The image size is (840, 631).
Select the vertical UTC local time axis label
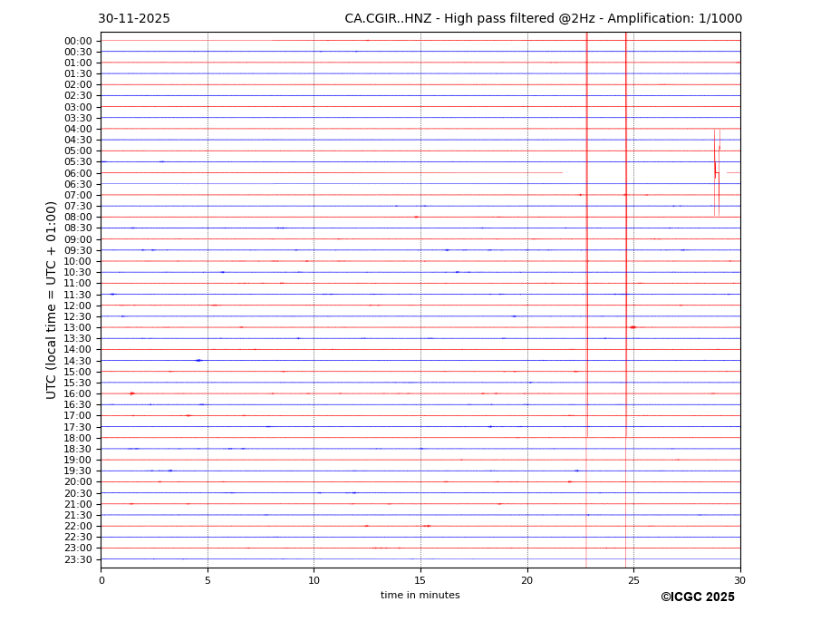[x=52, y=299]
